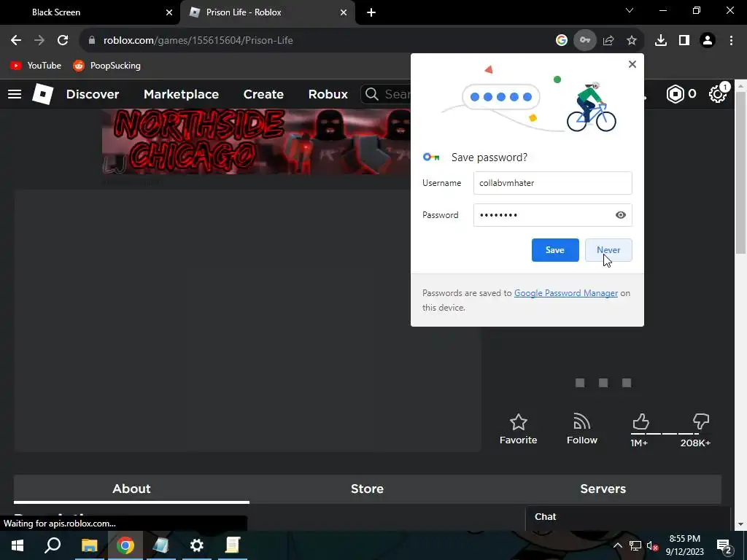Click thumbs down on Prison Life

click(701, 422)
